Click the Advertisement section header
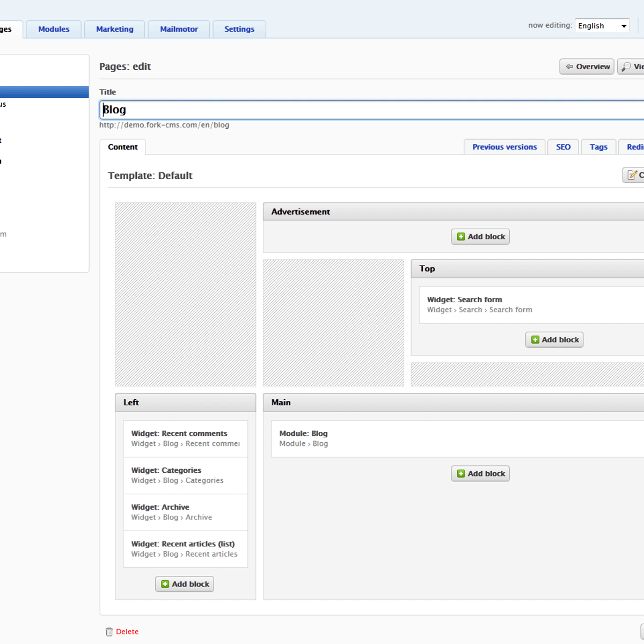The image size is (644, 644). click(453, 211)
